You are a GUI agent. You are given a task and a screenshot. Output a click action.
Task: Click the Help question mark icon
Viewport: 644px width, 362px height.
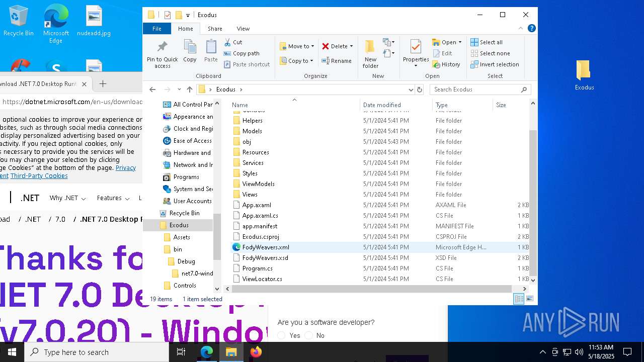532,29
